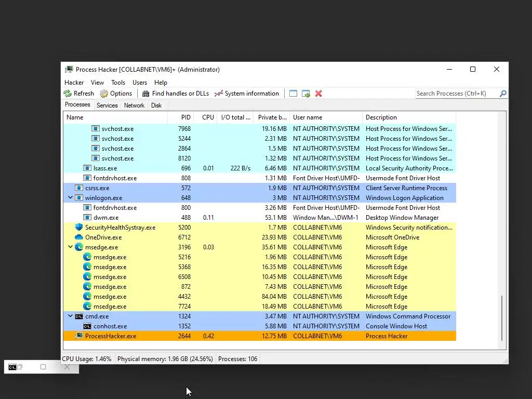Screen dimensions: 532x399
Task: Click the red X terminate toolbar icon
Action: (318, 94)
